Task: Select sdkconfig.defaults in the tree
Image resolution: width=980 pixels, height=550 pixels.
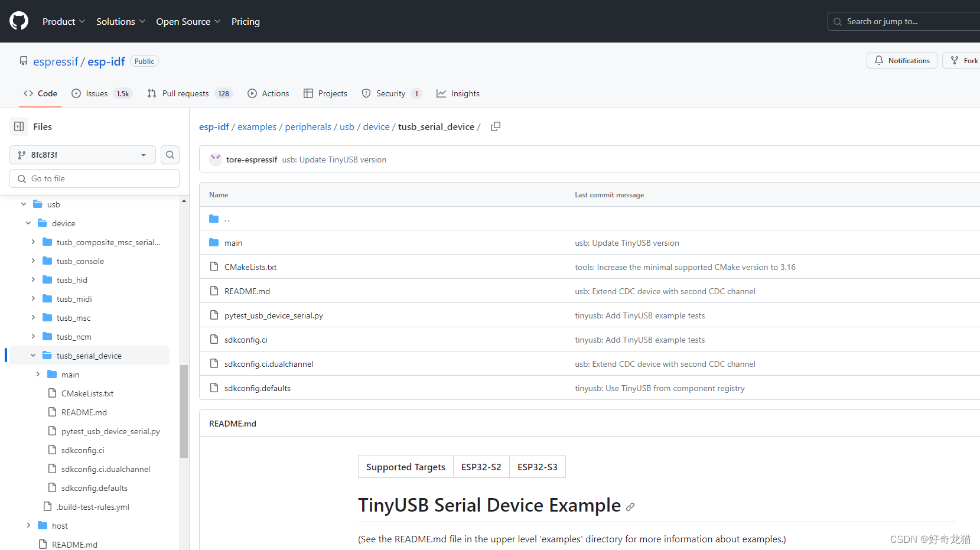Action: pos(95,488)
